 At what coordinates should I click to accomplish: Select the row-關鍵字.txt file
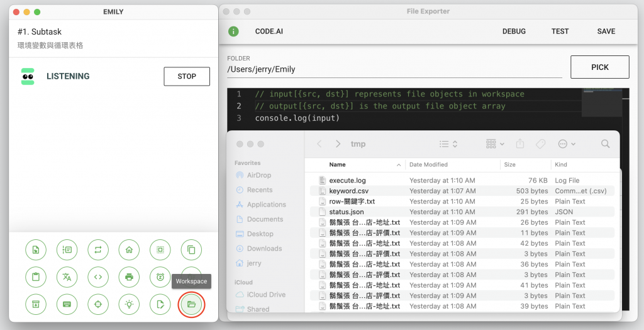click(462, 201)
